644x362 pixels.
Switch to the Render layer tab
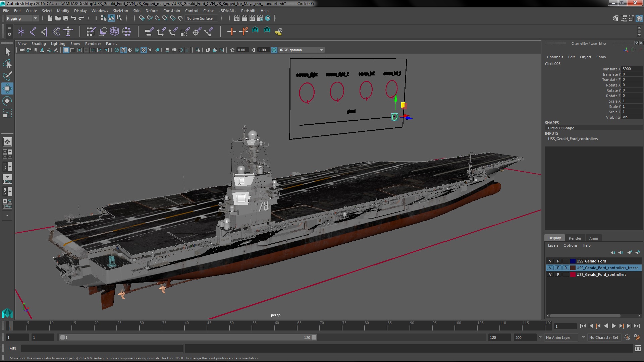click(x=575, y=238)
